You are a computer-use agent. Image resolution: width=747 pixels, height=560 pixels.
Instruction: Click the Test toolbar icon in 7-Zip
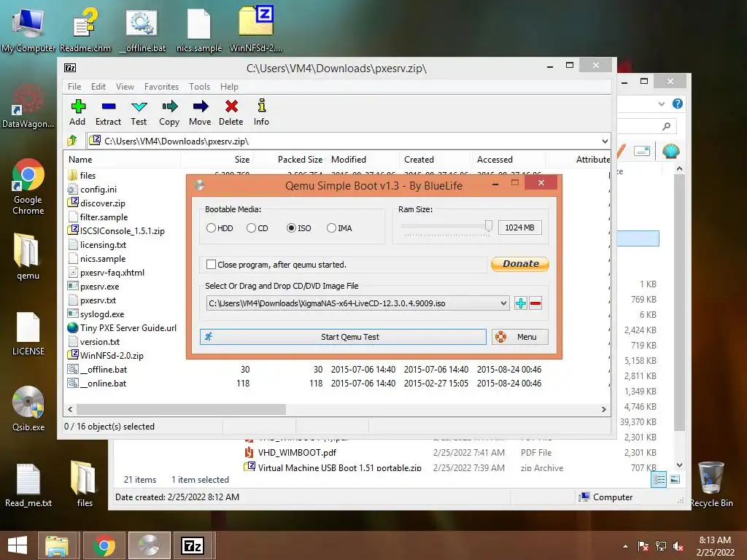[139, 113]
